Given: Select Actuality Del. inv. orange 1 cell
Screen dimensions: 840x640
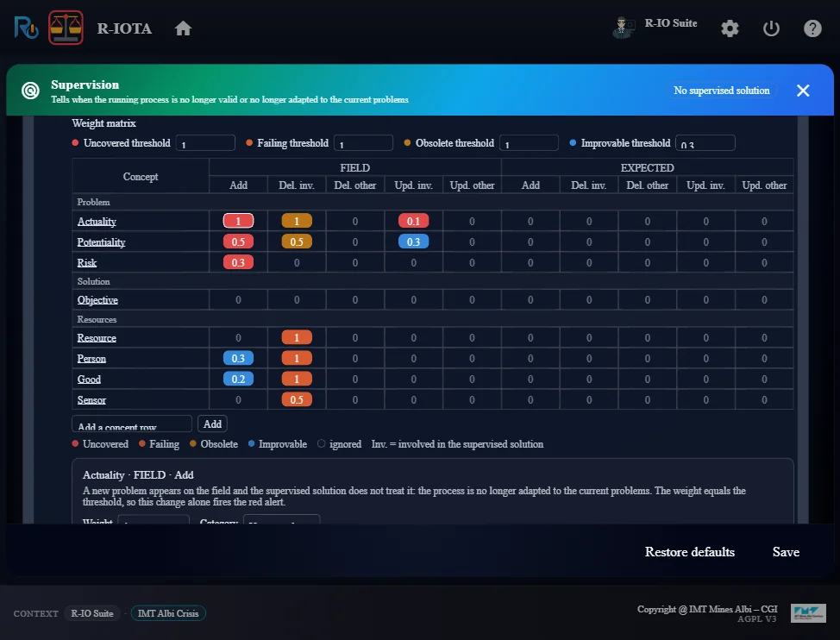Looking at the screenshot, I should click(x=297, y=221).
